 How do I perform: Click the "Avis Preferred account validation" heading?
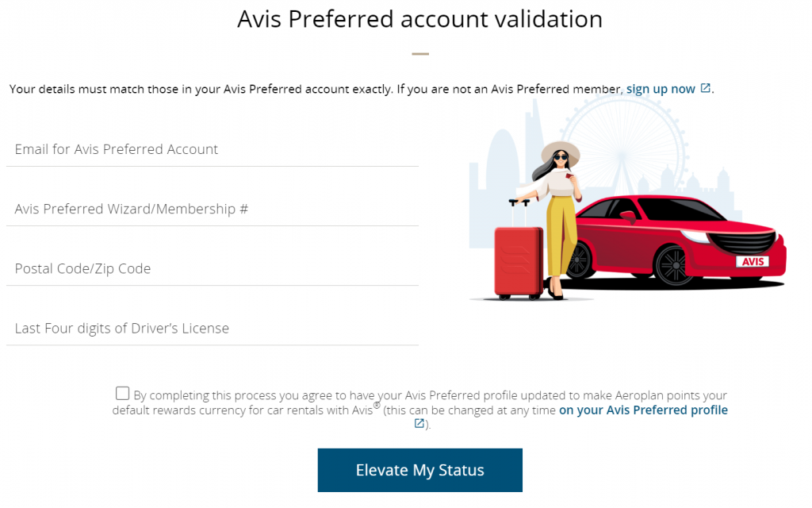419,19
